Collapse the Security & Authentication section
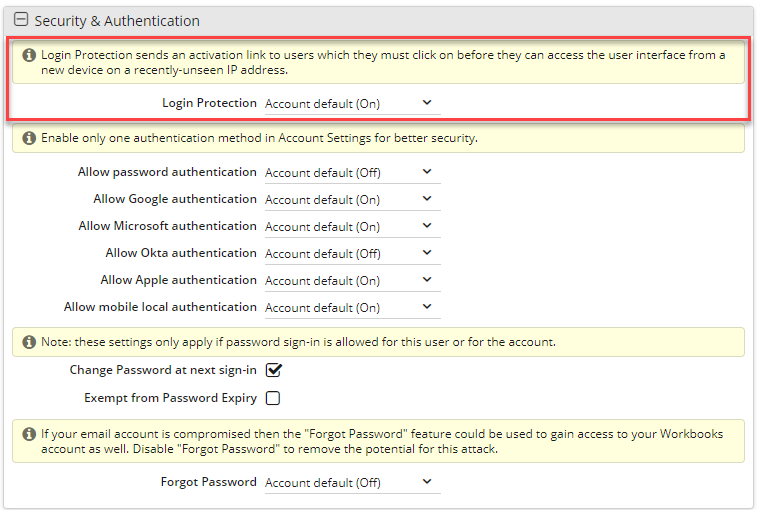This screenshot has width=757, height=510. [x=21, y=19]
